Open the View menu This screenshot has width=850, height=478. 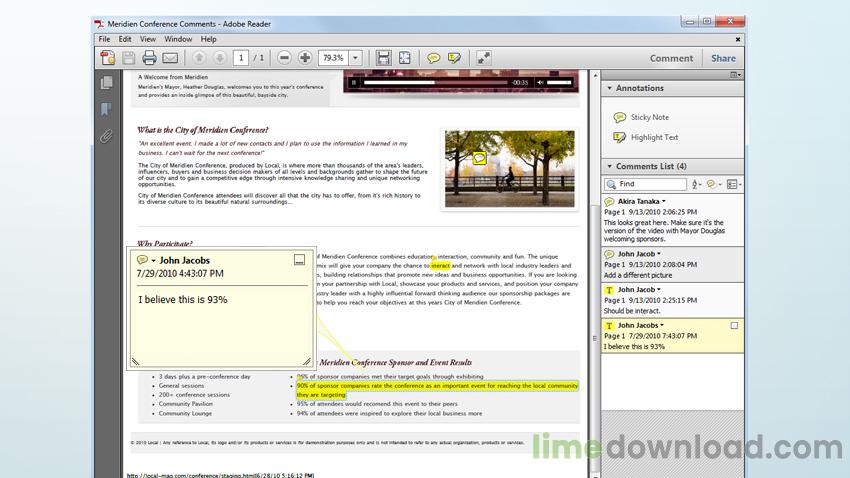point(147,39)
